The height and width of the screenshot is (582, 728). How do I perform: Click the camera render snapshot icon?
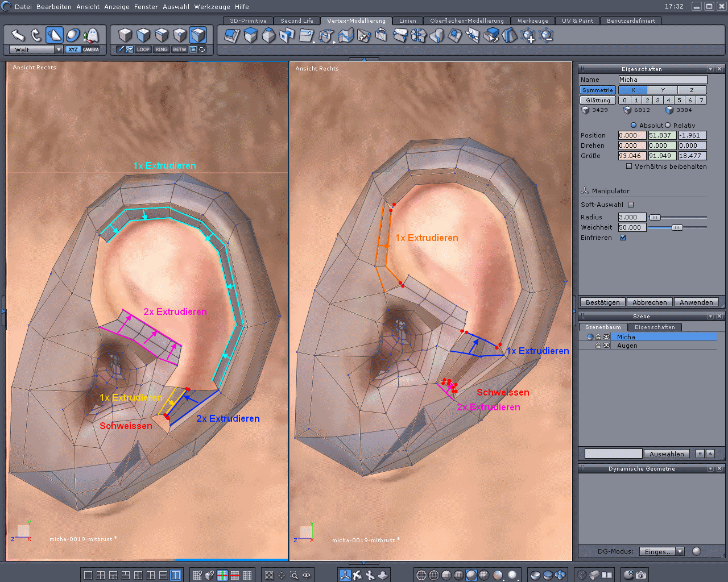coord(641,575)
